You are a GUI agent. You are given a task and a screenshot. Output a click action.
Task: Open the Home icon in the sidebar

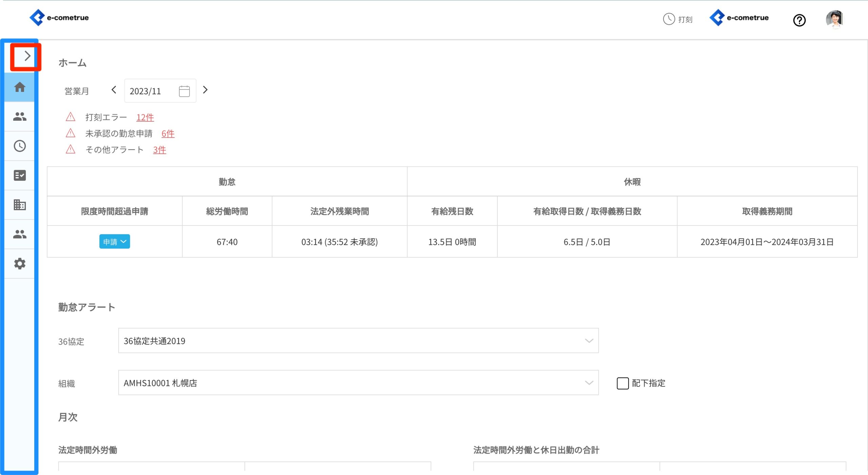click(x=19, y=87)
